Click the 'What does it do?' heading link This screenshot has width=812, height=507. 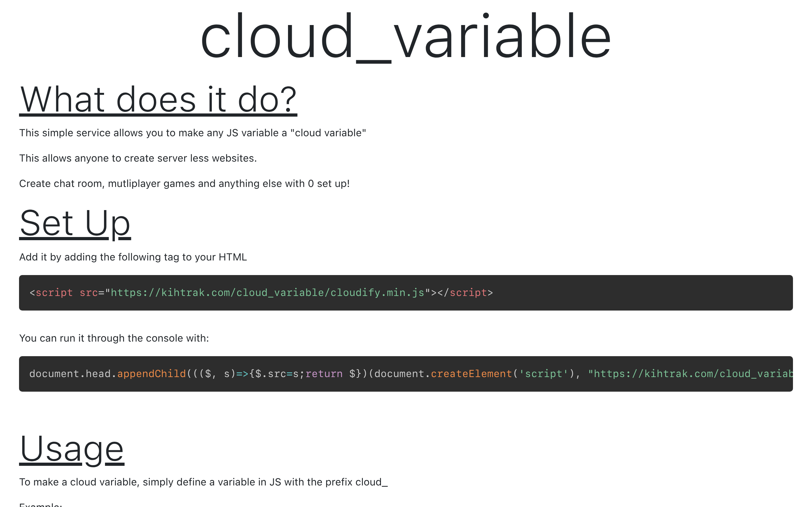coord(158,99)
